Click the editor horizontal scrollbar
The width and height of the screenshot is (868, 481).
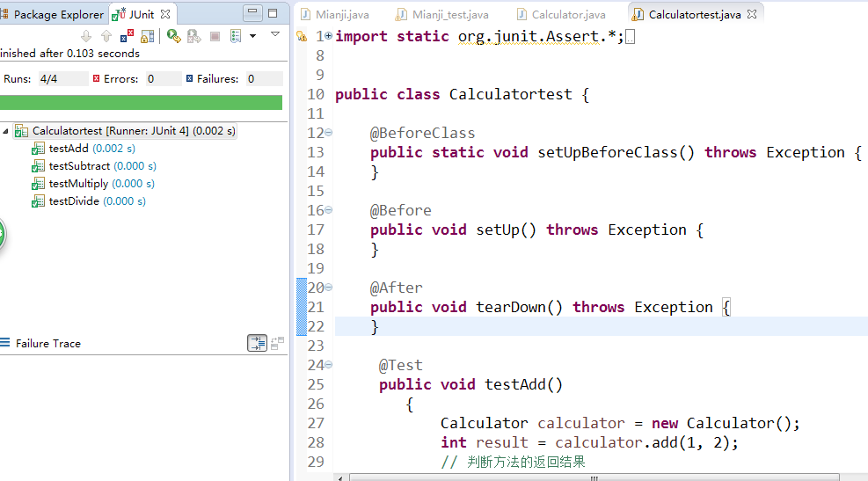[594, 477]
